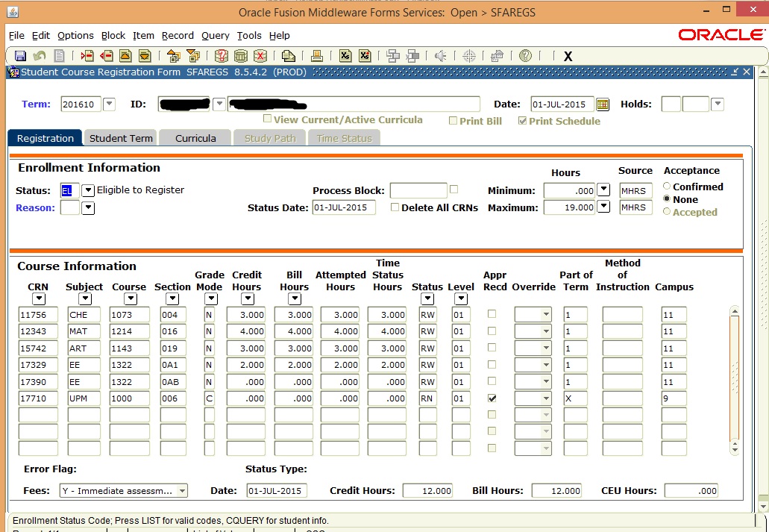Click the Rollback icon in the toolbar
This screenshot has height=532, width=769.
coord(40,56)
